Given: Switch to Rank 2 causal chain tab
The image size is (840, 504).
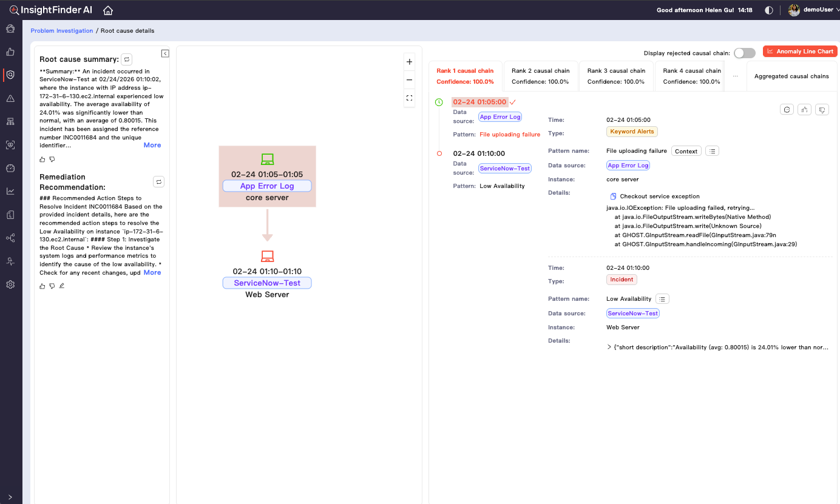Looking at the screenshot, I should pyautogui.click(x=540, y=76).
